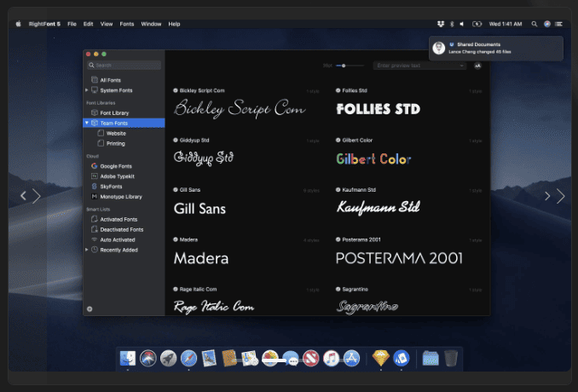Open the preview text dropdown arrow
Viewport: 578px width, 392px height.
click(461, 66)
